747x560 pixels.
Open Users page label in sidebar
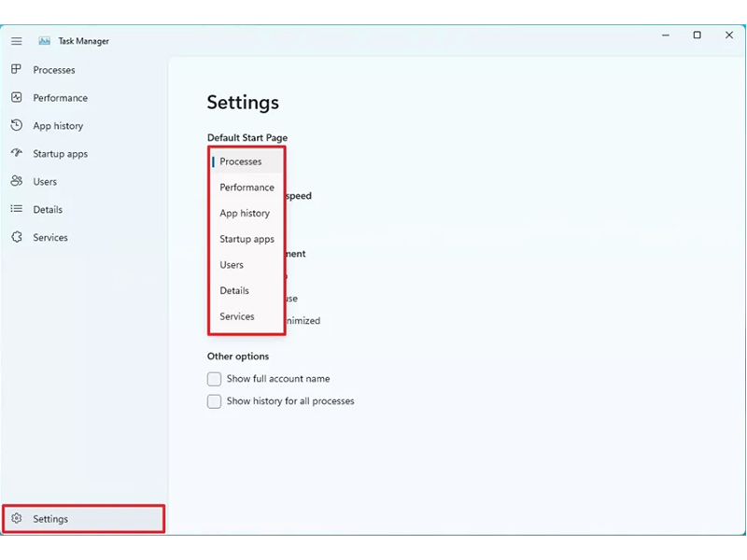pyautogui.click(x=45, y=181)
